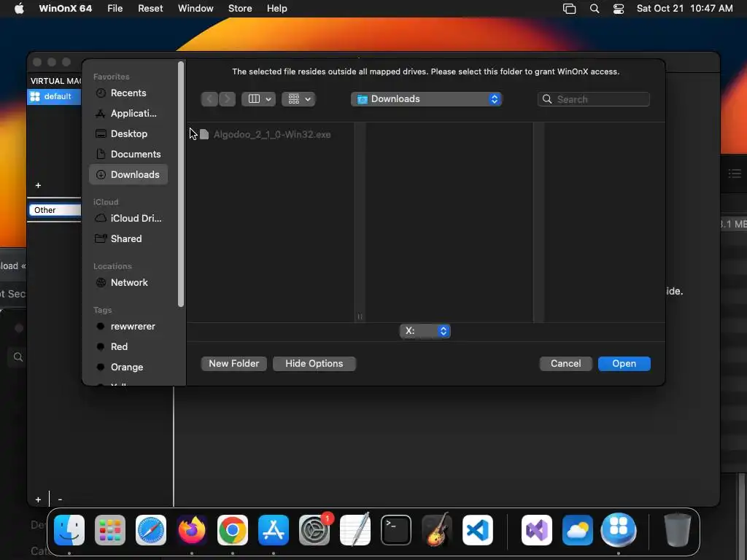
Task: Launch Safari from the dock
Action: pos(151,530)
